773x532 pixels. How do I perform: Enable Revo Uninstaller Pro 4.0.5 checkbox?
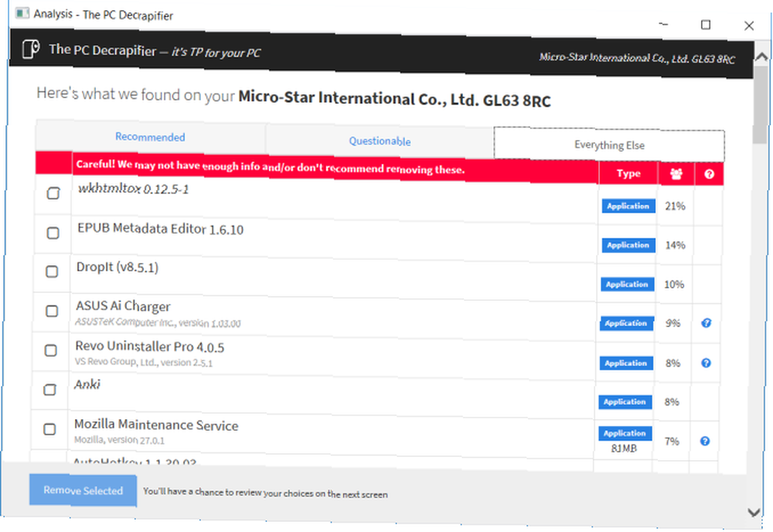51,350
